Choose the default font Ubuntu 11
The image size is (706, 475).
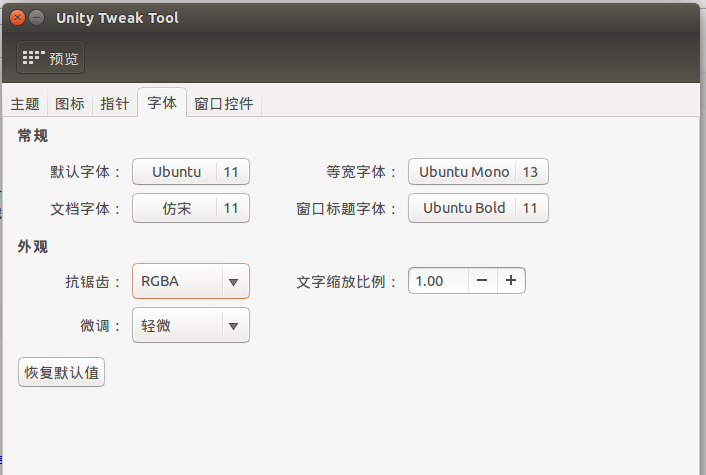tap(191, 172)
